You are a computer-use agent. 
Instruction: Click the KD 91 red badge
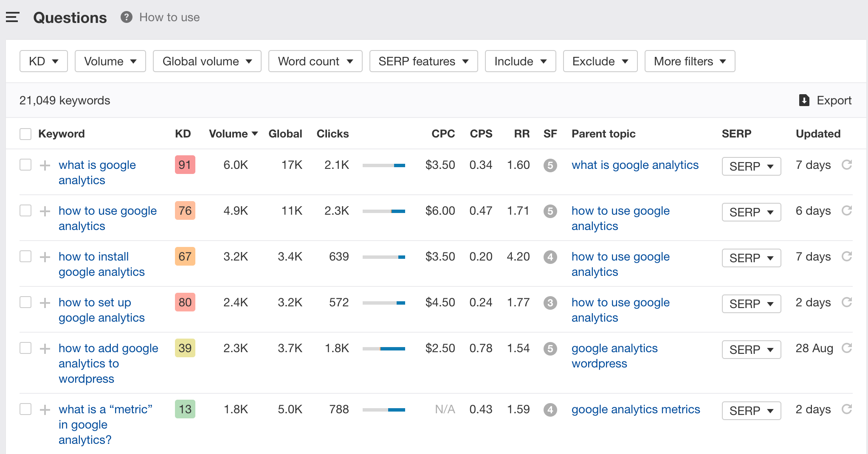point(185,165)
